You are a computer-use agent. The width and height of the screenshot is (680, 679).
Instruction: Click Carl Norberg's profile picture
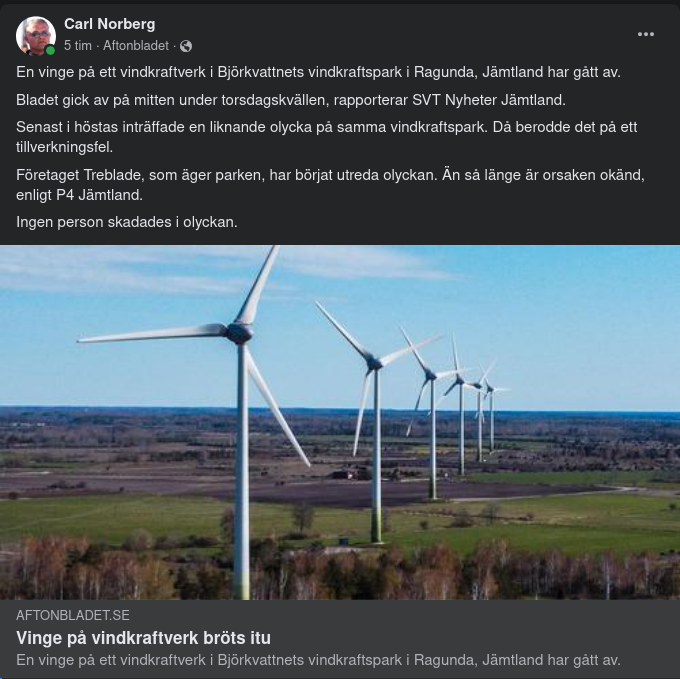(x=35, y=35)
